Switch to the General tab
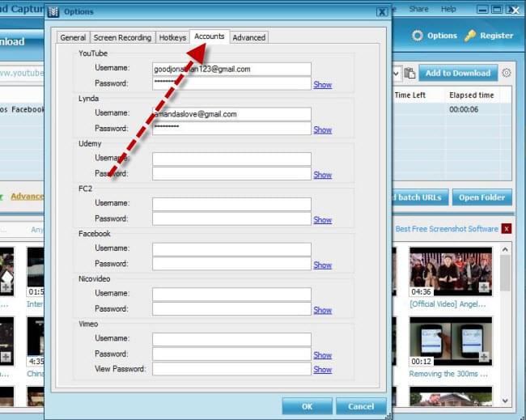 click(73, 37)
